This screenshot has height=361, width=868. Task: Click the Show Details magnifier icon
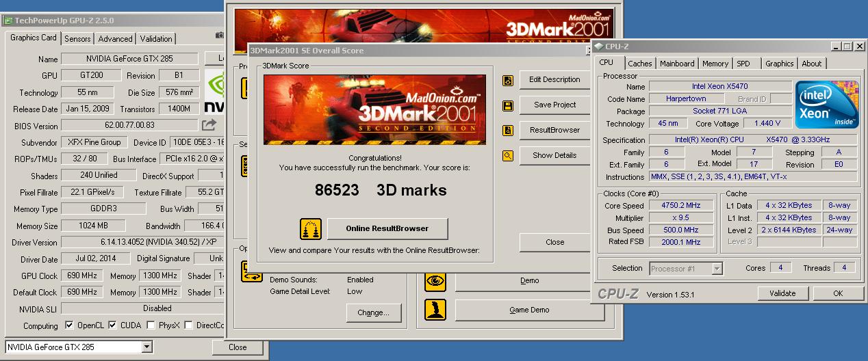pyautogui.click(x=508, y=156)
